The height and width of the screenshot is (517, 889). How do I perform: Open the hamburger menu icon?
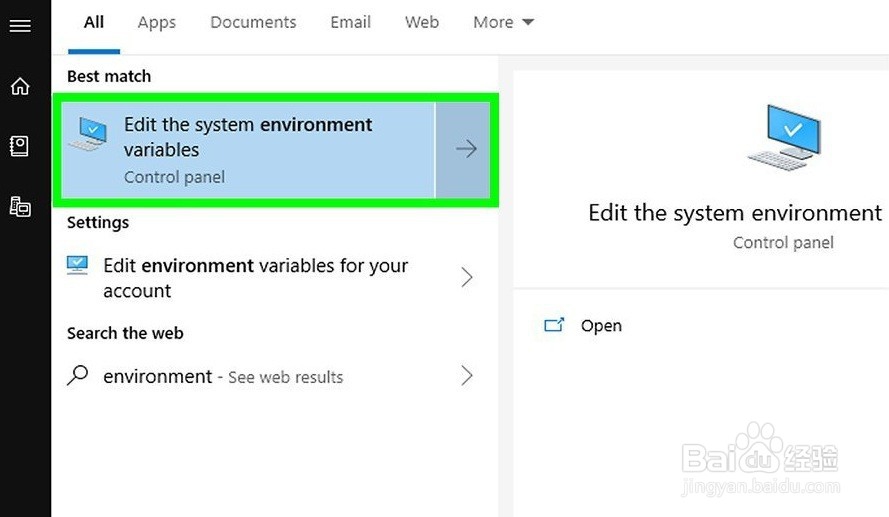(x=20, y=26)
